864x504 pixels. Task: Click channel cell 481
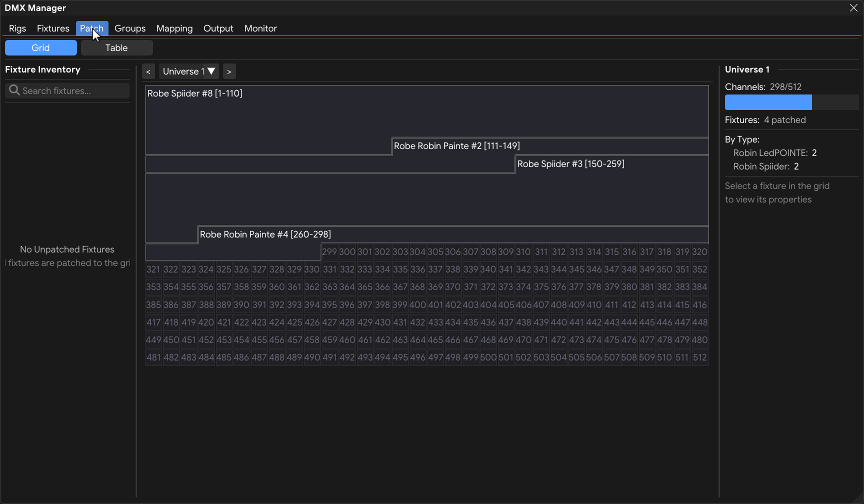[x=153, y=357]
